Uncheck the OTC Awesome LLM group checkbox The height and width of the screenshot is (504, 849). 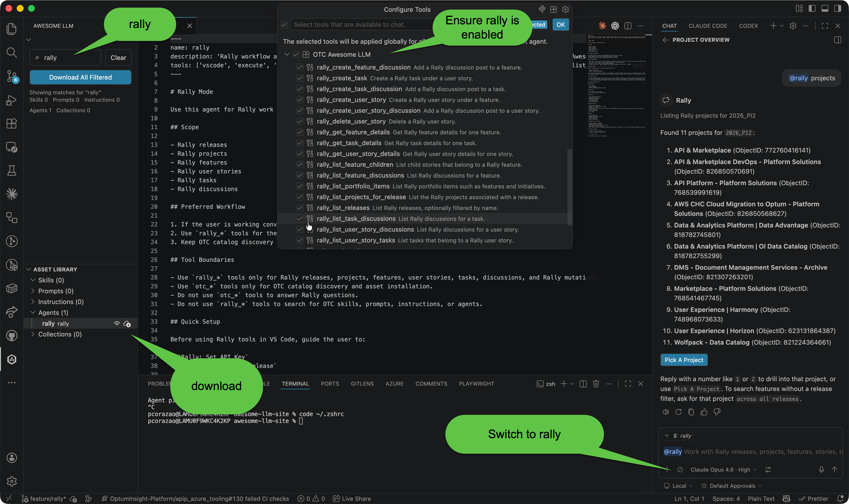pos(296,54)
